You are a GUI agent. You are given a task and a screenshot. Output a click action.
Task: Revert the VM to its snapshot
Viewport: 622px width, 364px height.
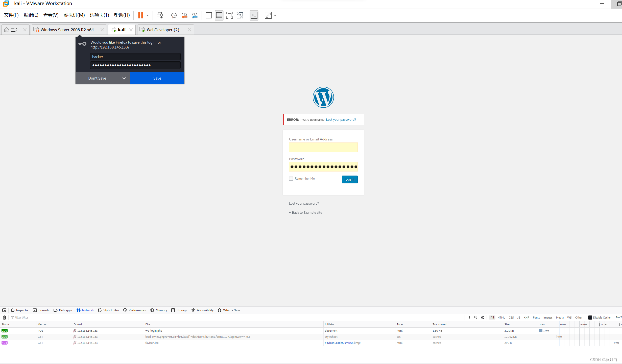click(184, 15)
